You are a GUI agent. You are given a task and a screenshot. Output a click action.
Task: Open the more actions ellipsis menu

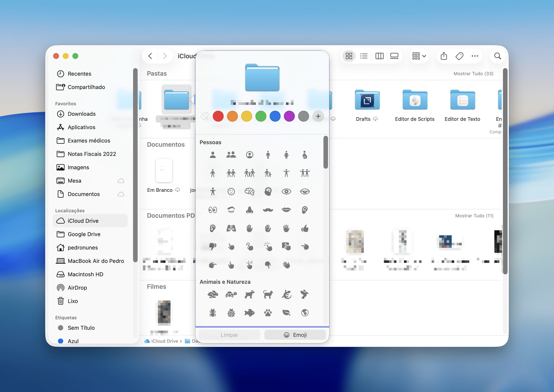[x=474, y=56]
